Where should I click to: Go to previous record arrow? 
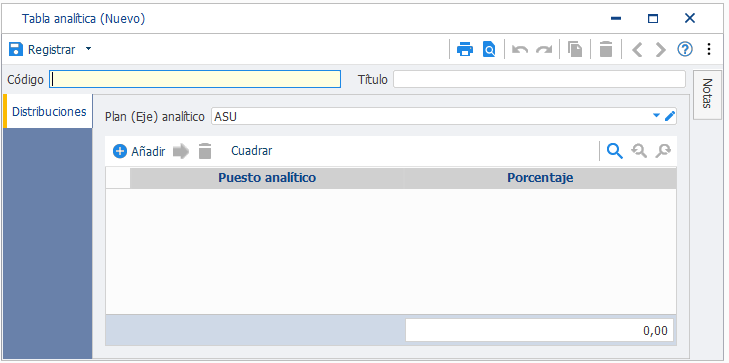click(637, 49)
